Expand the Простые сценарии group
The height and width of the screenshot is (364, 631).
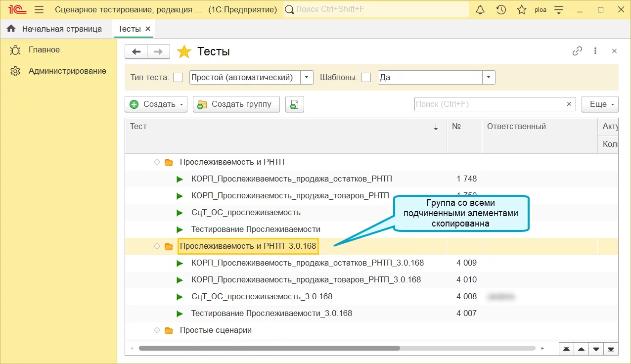(x=157, y=330)
